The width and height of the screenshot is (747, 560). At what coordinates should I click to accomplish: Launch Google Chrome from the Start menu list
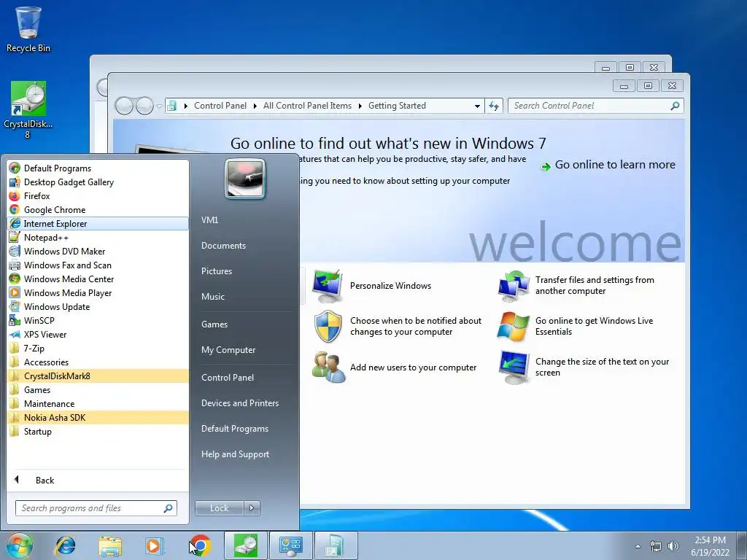tap(98, 209)
